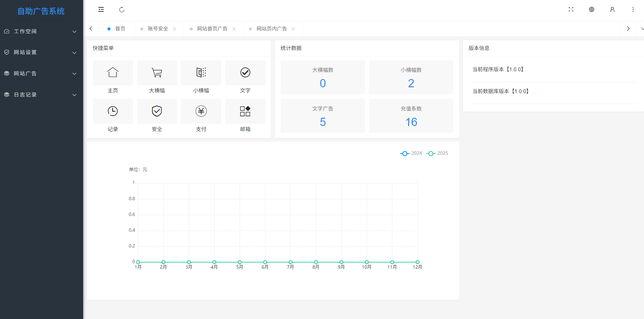Click the 当前程序版本【1.0.0】 text
Screen dimensions: 644x319
[499, 69]
